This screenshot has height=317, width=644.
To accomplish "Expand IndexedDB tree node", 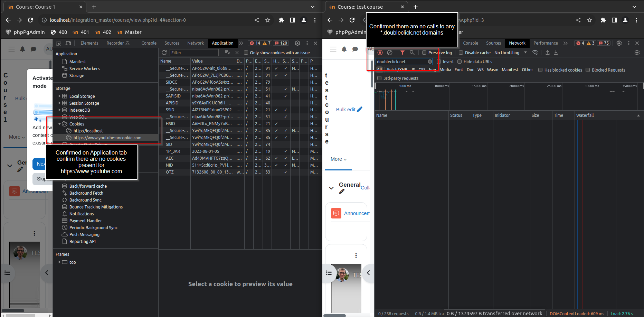I will [x=59, y=110].
